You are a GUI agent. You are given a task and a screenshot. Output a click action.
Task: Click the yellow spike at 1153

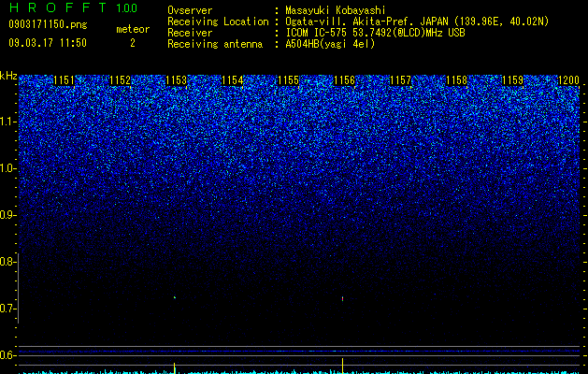pyautogui.click(x=175, y=368)
